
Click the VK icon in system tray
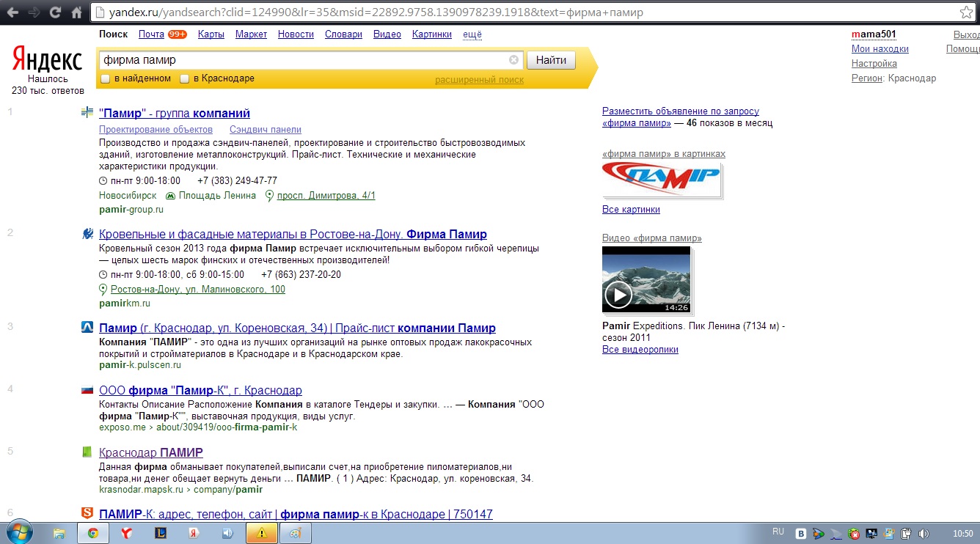point(802,533)
